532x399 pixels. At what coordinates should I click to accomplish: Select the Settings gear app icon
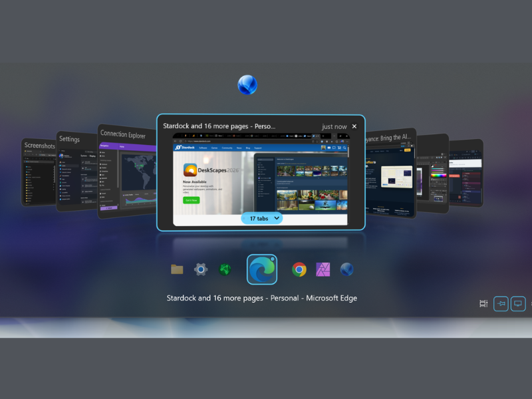201,269
